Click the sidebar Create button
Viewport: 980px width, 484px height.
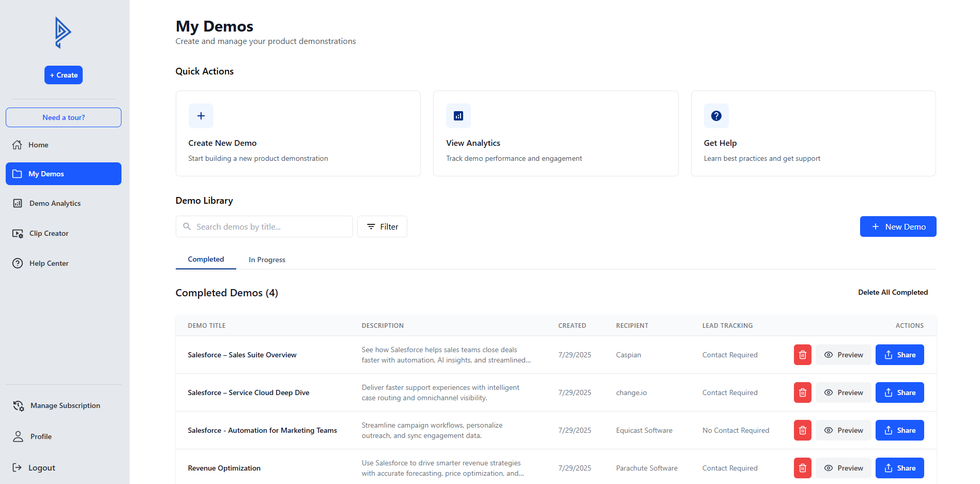[x=64, y=75]
